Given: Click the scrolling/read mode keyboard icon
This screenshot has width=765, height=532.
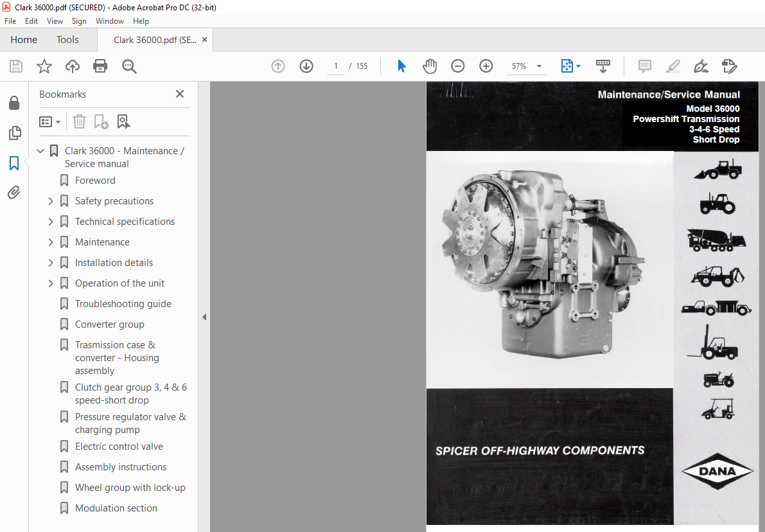Looking at the screenshot, I should [x=603, y=66].
